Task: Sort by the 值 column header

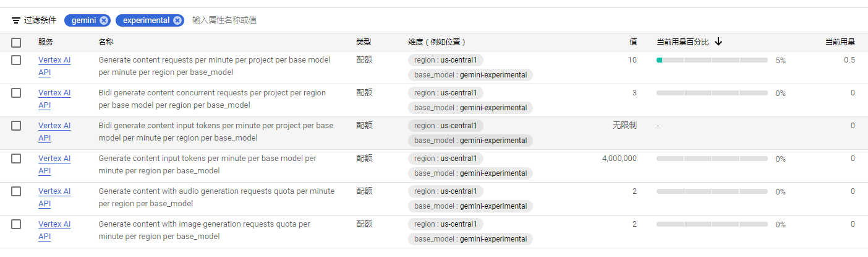Action: tap(633, 42)
